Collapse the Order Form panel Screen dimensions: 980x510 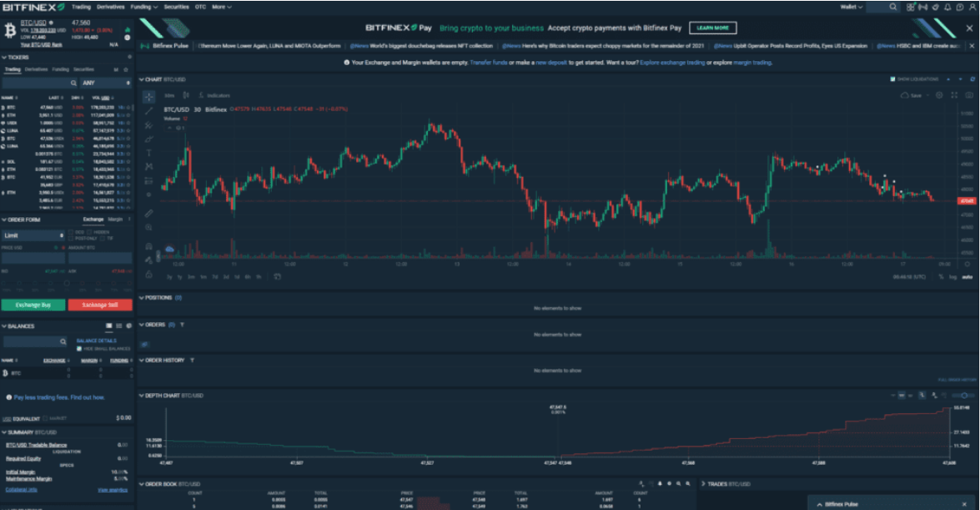[x=4, y=220]
